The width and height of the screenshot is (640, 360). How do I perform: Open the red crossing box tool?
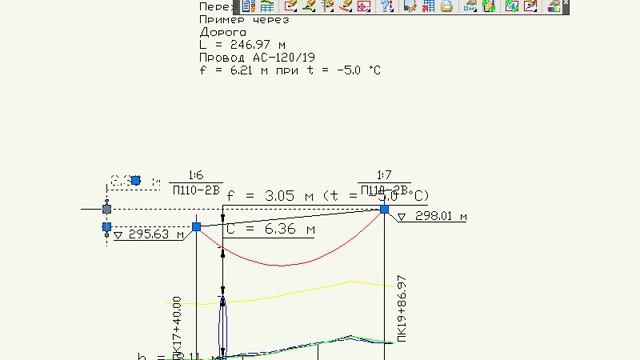[x=364, y=6]
